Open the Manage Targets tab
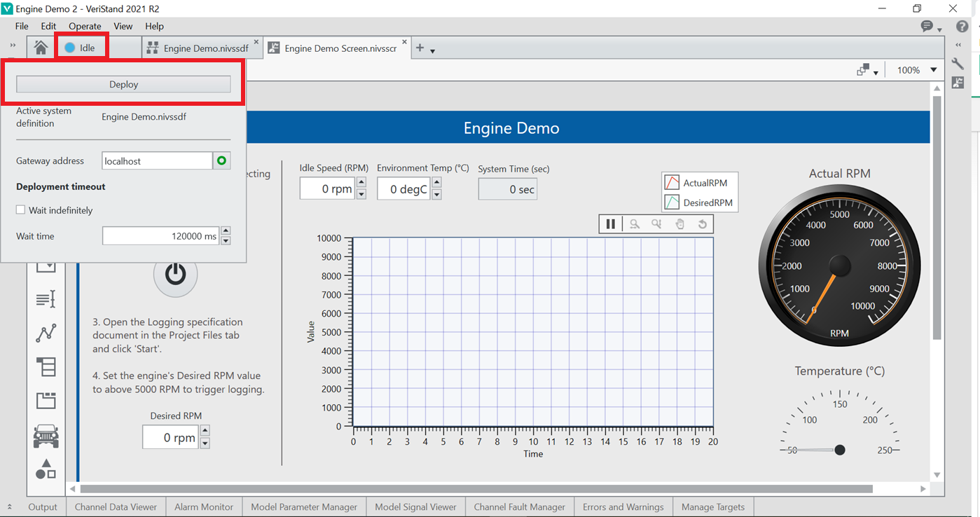 pyautogui.click(x=713, y=506)
